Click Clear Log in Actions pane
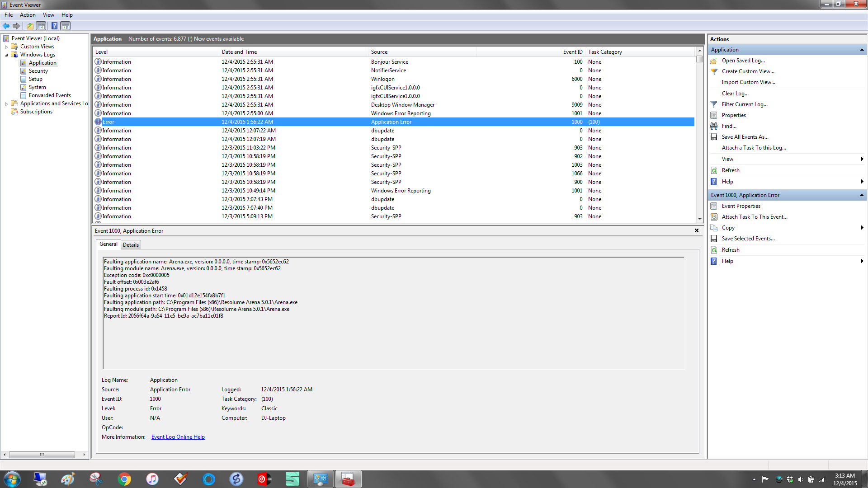Viewport: 868px width, 488px height. (x=735, y=94)
